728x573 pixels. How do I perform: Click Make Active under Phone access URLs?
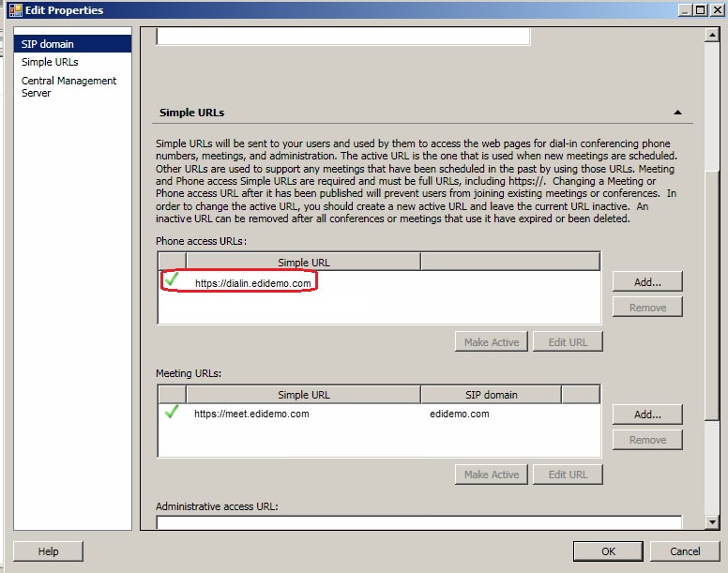(x=492, y=342)
